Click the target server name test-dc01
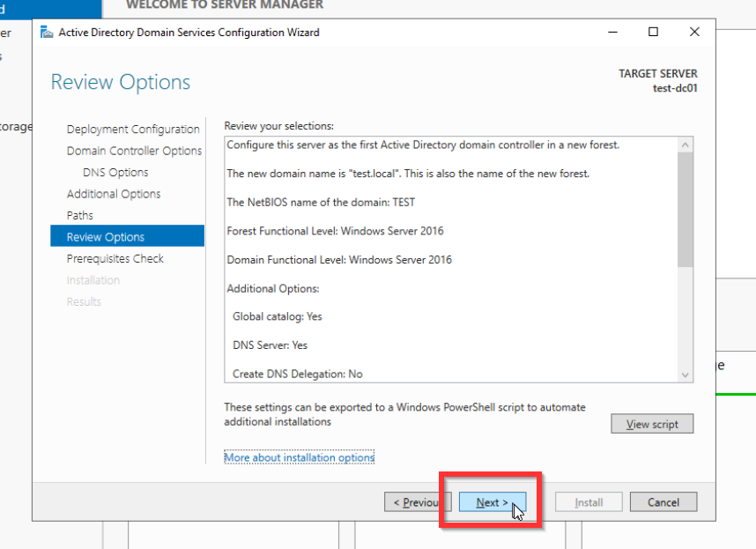This screenshot has width=756, height=549. coord(675,88)
